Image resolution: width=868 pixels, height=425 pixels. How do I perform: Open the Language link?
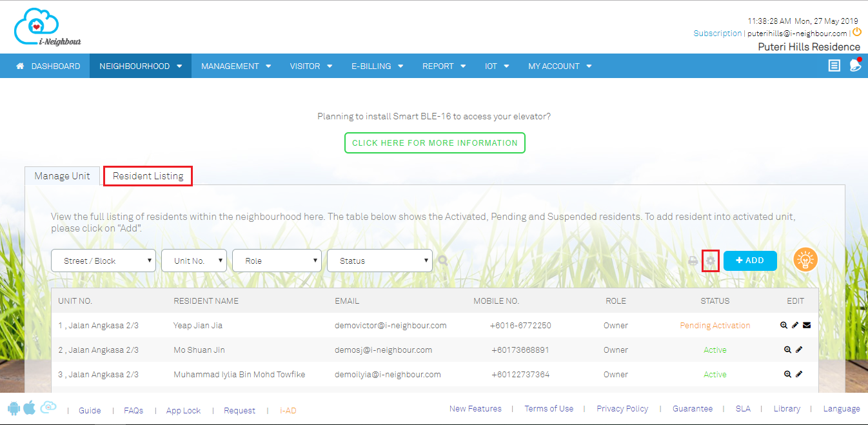(842, 408)
